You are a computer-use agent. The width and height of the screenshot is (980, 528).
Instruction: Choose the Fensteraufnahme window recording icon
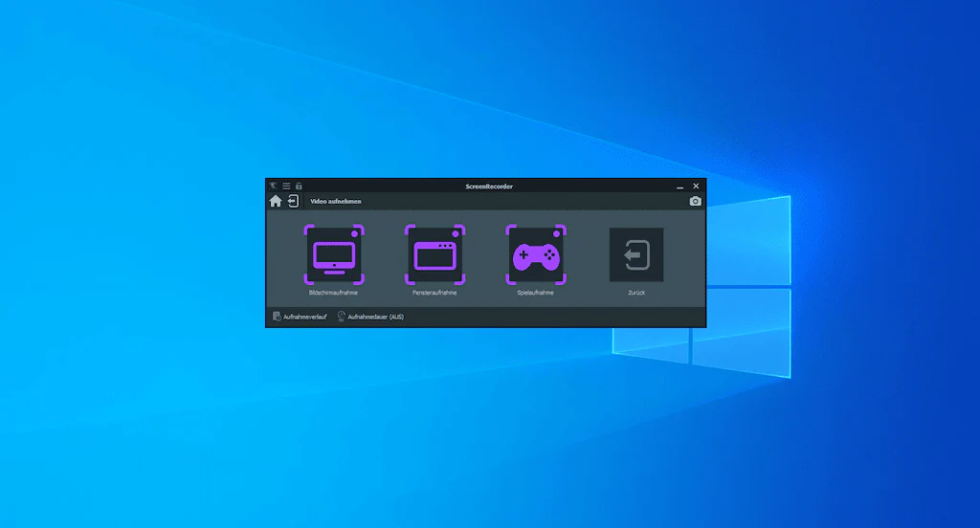click(x=435, y=254)
